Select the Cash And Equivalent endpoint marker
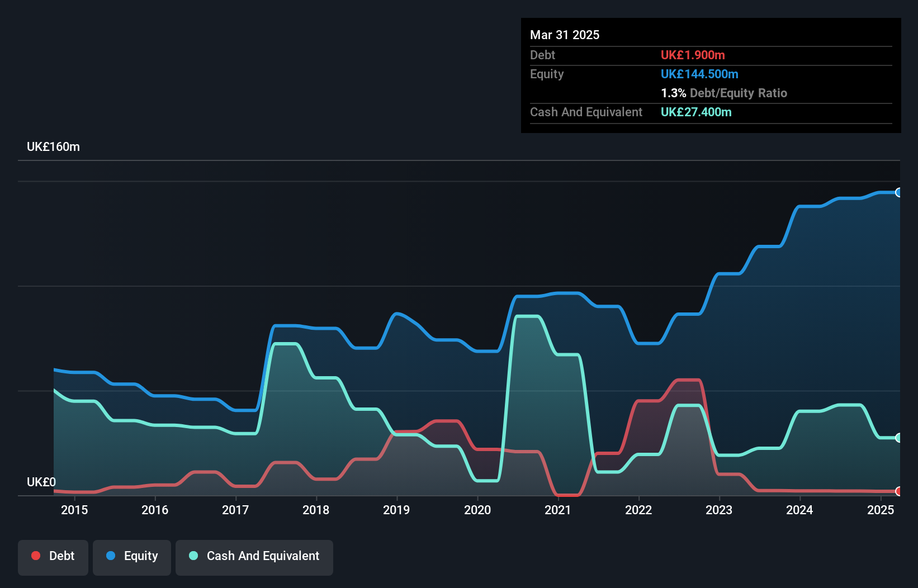 (x=898, y=438)
